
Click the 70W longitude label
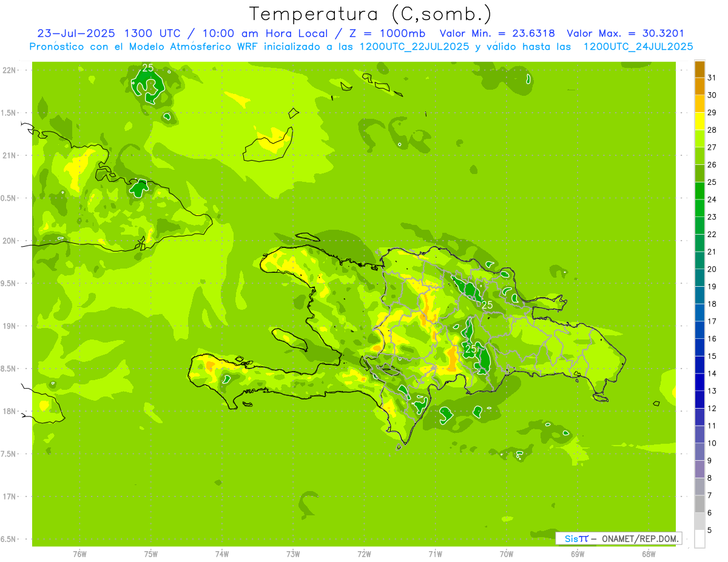(x=507, y=554)
